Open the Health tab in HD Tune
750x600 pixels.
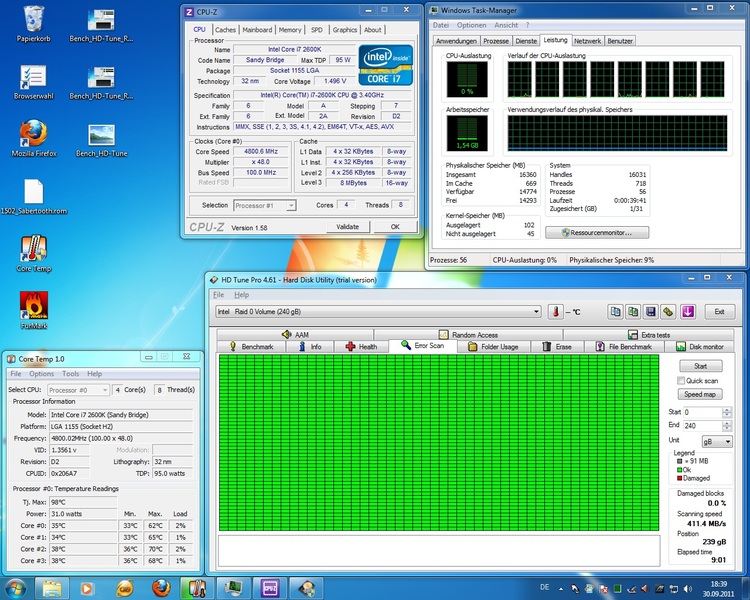362,347
